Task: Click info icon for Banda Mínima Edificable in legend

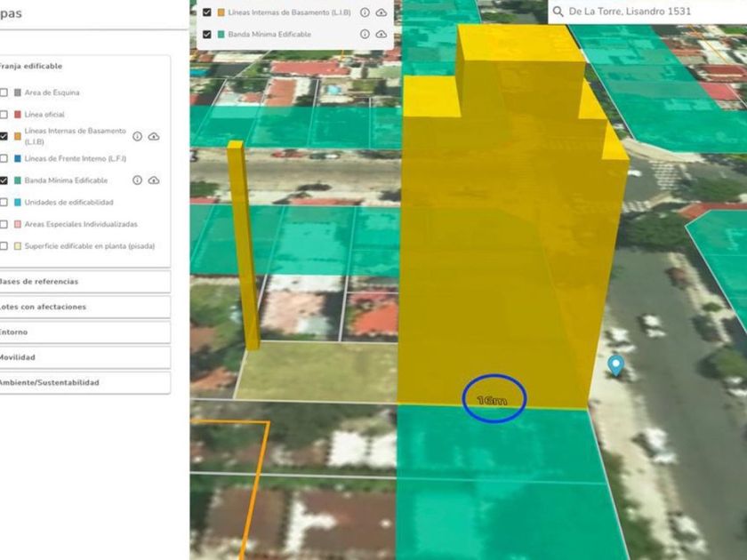Action: [365, 35]
